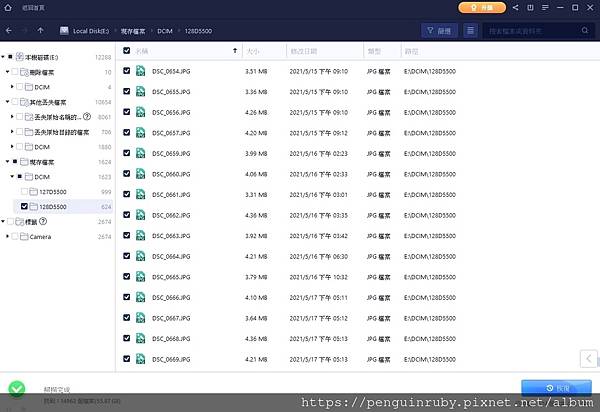
Task: Uncheck DSC_0668.JPG checkbox
Action: pos(127,338)
